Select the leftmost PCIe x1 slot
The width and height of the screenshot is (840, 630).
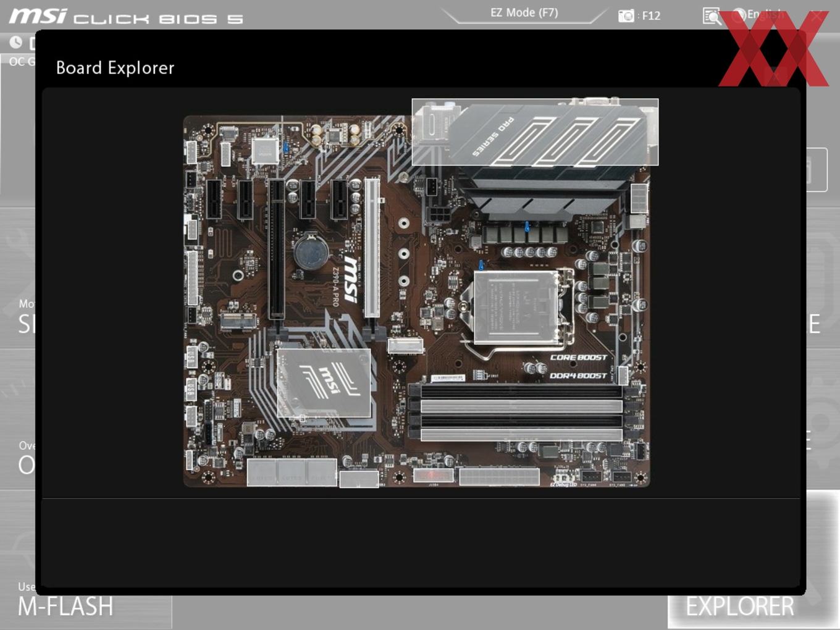pyautogui.click(x=214, y=199)
